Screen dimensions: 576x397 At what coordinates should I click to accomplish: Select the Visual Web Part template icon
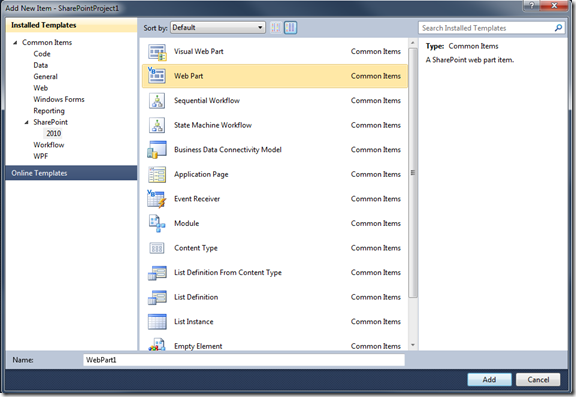pyautogui.click(x=157, y=52)
